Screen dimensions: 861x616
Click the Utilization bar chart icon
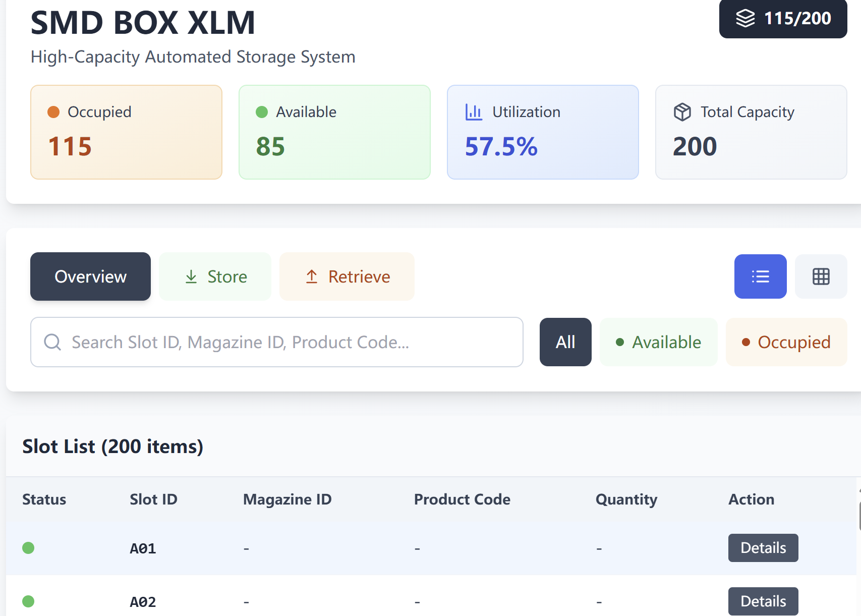coord(474,112)
